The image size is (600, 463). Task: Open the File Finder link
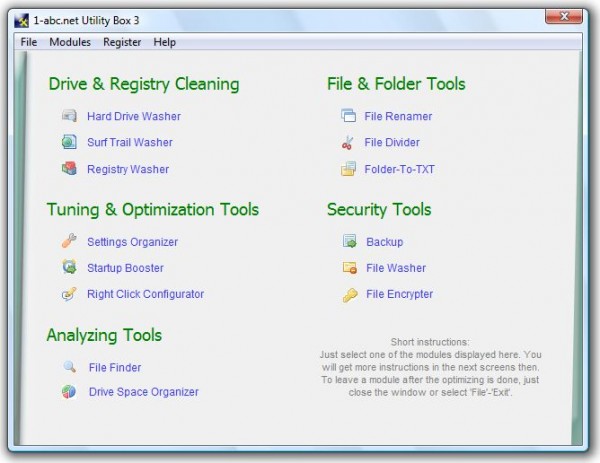tap(115, 367)
